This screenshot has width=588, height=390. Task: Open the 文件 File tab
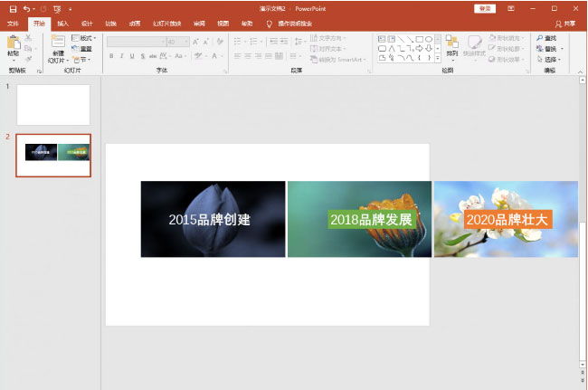click(x=13, y=24)
